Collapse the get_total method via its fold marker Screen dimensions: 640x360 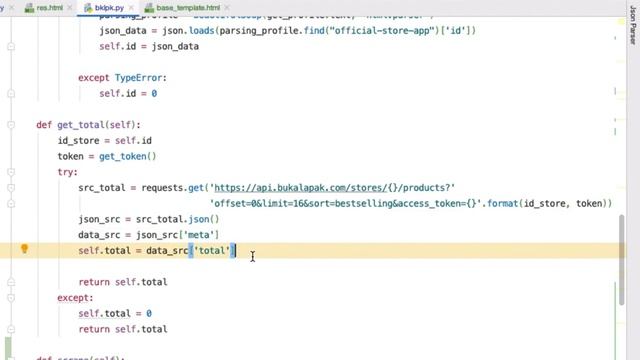tap(11, 125)
